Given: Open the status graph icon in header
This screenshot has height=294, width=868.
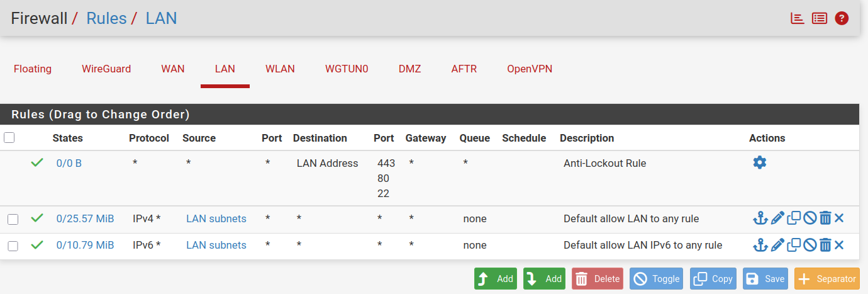Looking at the screenshot, I should pyautogui.click(x=798, y=18).
